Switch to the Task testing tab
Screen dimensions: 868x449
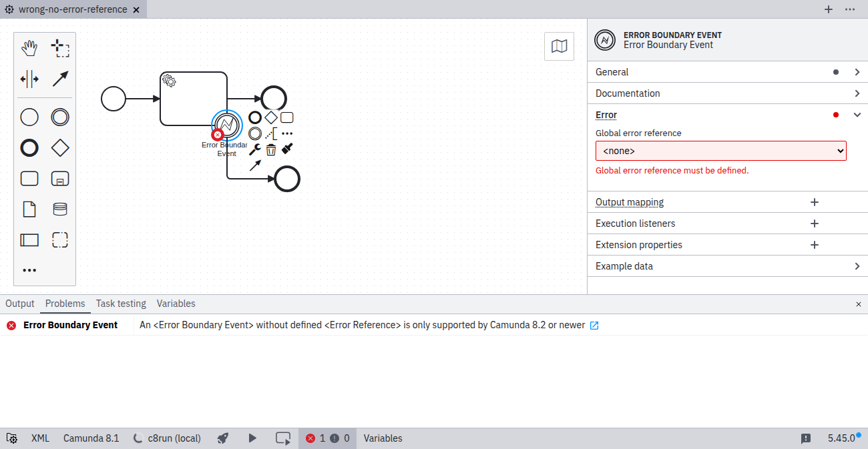121,304
